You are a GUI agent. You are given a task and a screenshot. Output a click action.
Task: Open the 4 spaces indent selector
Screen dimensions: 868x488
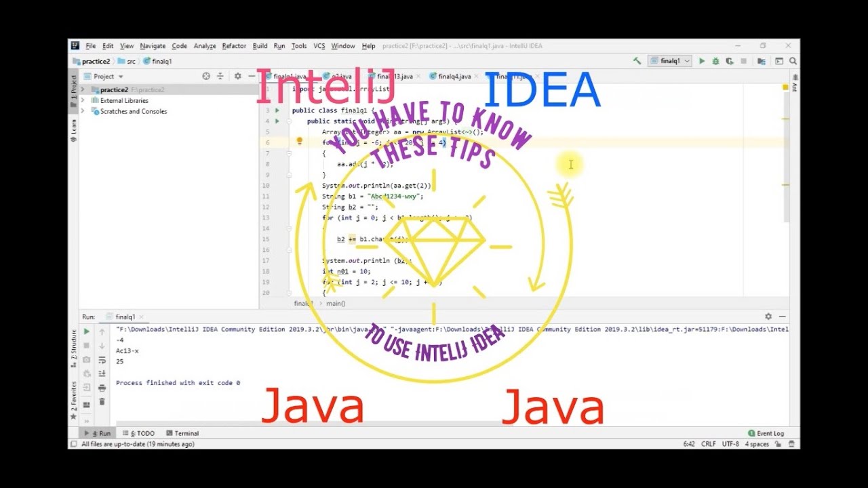[x=757, y=444]
